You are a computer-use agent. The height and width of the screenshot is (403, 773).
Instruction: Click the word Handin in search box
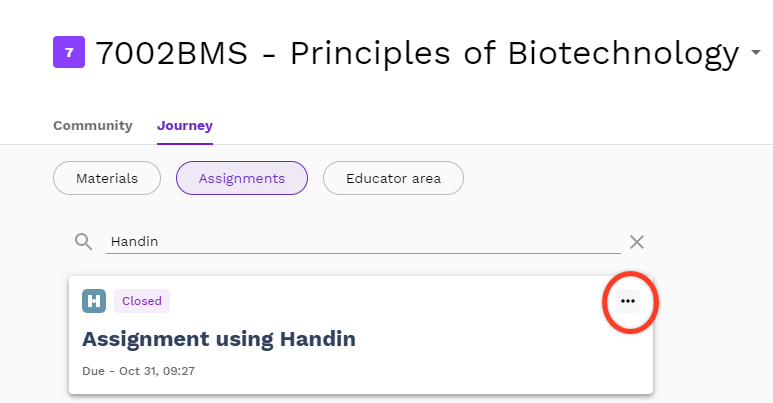click(135, 241)
